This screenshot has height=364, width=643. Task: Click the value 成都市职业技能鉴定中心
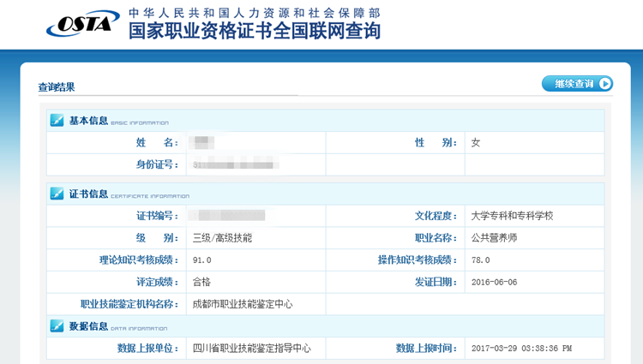coord(243,304)
